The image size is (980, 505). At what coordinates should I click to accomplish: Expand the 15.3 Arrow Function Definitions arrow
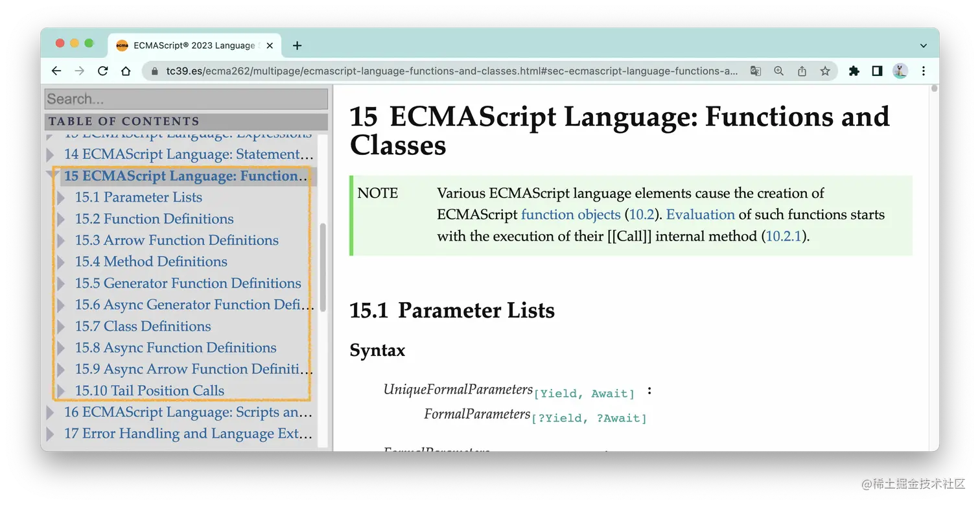(62, 241)
